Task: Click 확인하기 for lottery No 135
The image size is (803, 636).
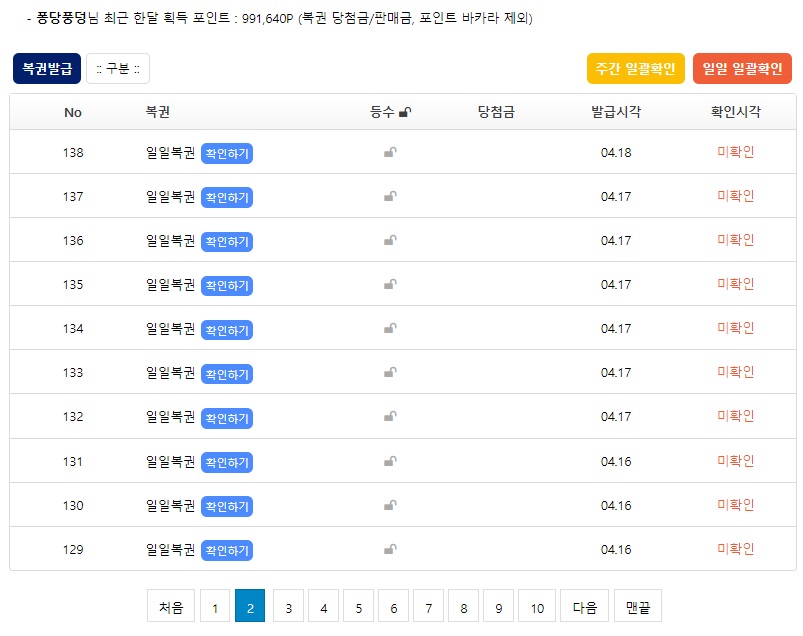Action: click(x=227, y=285)
